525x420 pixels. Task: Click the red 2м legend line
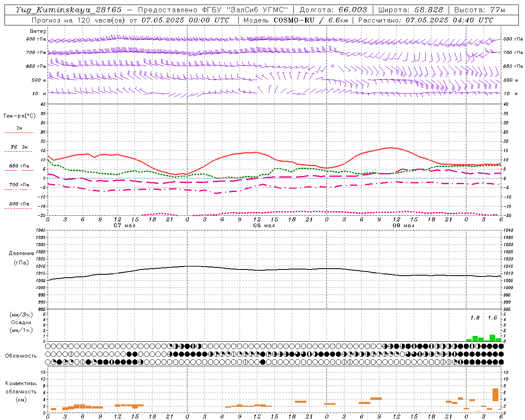pos(19,132)
